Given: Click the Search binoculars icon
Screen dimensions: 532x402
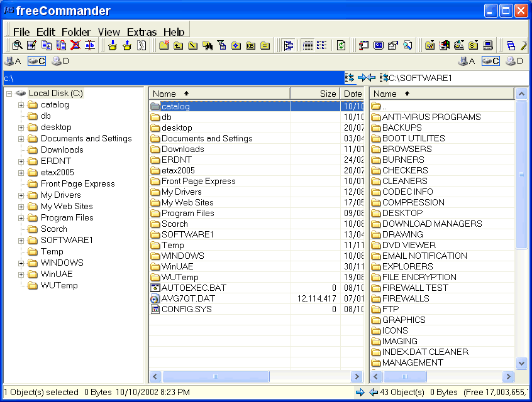Looking at the screenshot, I should [208, 45].
